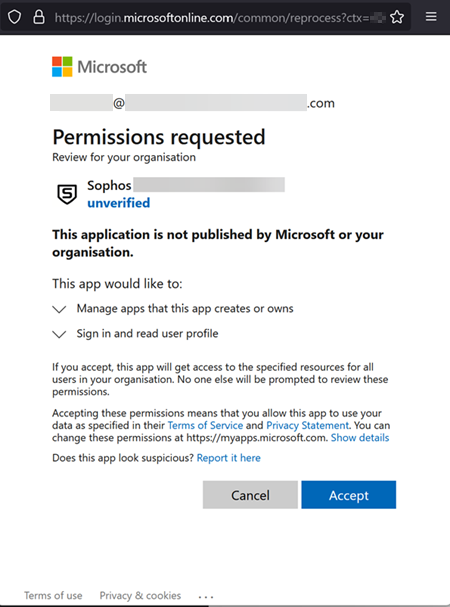Viewport: 450px width, 607px height.
Task: Click the padlock site security icon
Action: click(39, 17)
